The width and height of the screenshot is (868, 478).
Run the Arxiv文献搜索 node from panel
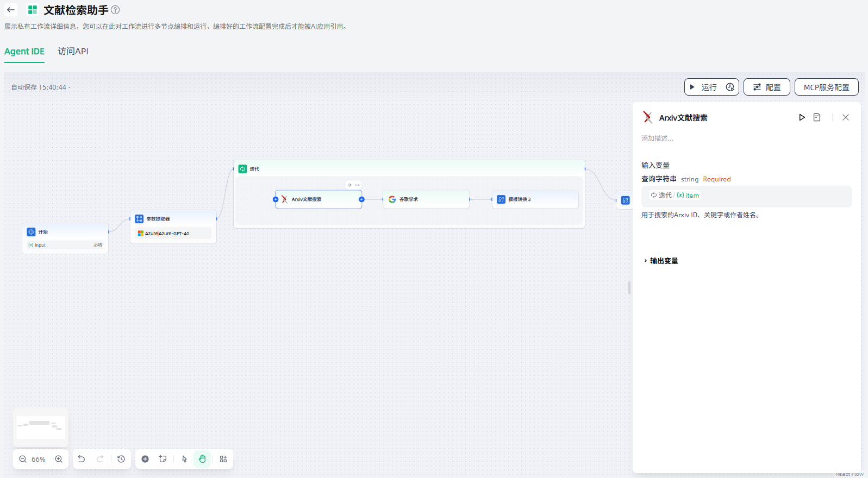tap(802, 117)
